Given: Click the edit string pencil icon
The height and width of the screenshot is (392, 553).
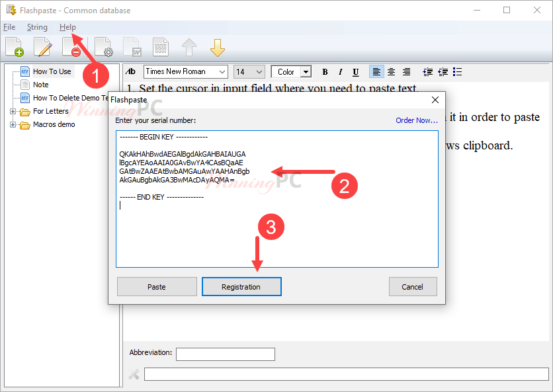Looking at the screenshot, I should coord(43,47).
